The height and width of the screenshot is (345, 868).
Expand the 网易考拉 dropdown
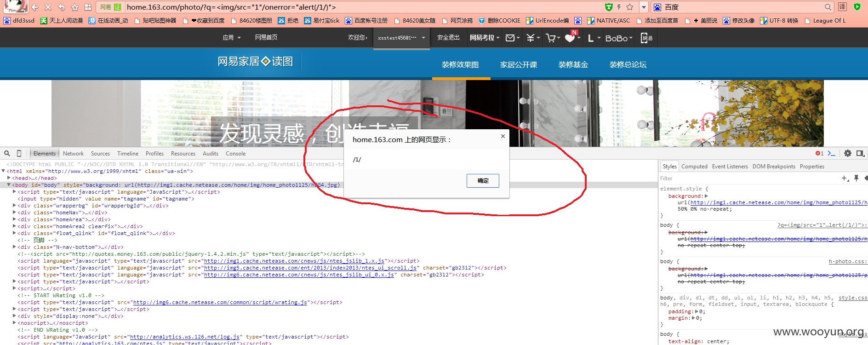pos(485,38)
